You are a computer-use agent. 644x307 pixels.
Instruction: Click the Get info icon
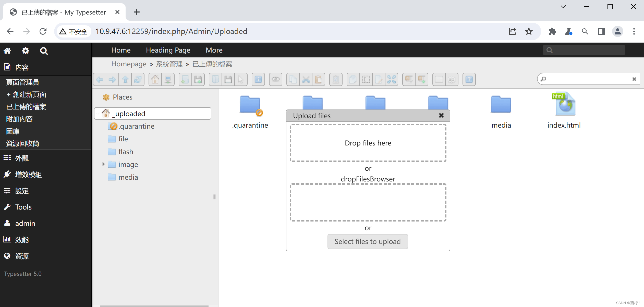pos(258,80)
